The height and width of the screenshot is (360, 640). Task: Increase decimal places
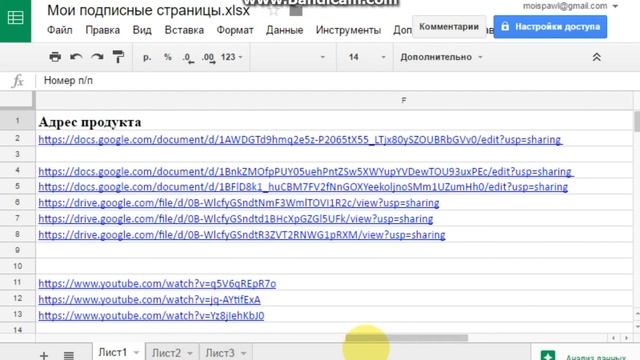(x=209, y=57)
